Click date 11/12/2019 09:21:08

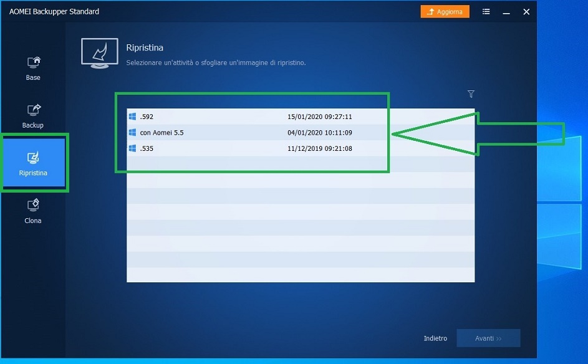pyautogui.click(x=319, y=148)
